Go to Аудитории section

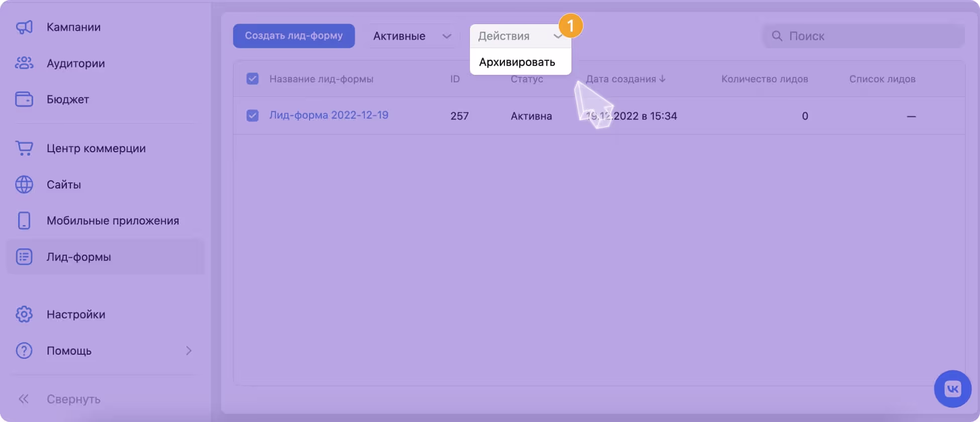click(x=76, y=63)
